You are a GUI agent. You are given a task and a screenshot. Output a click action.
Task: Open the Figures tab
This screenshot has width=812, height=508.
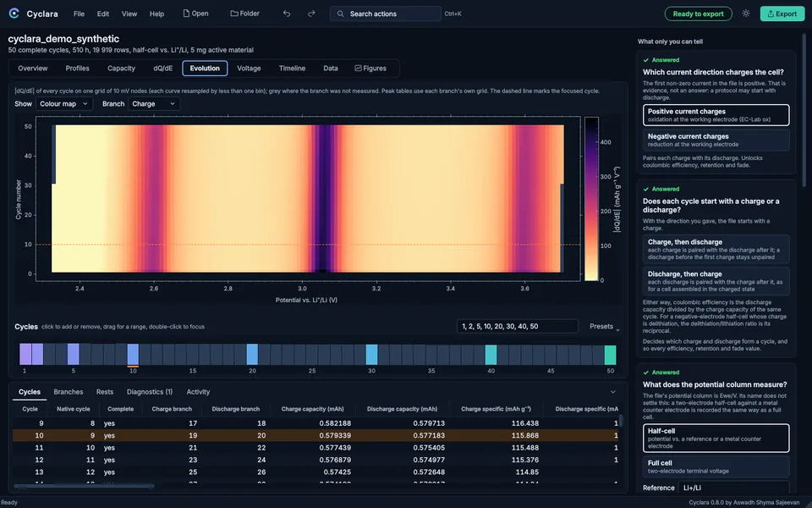370,69
